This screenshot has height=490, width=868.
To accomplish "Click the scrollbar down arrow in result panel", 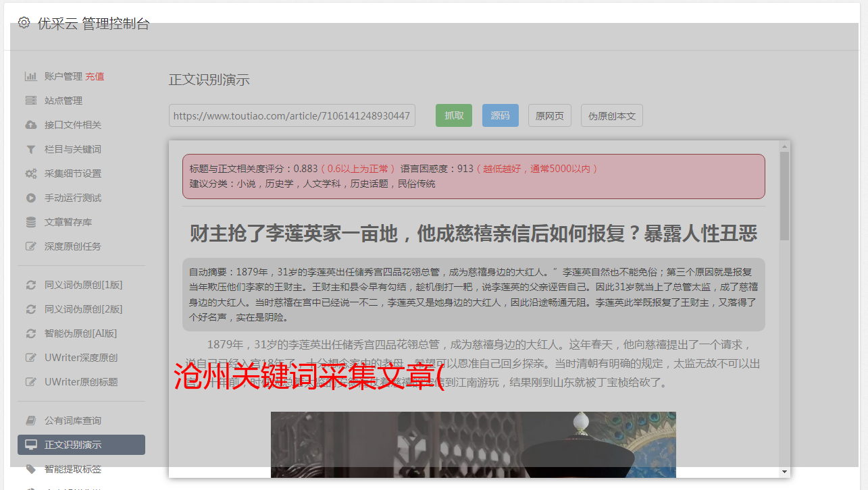I will click(x=784, y=472).
